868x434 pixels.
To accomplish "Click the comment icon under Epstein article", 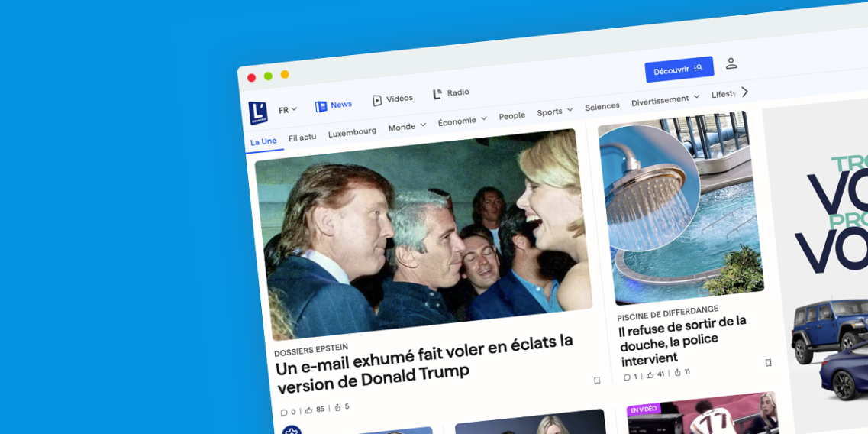I will [x=284, y=413].
